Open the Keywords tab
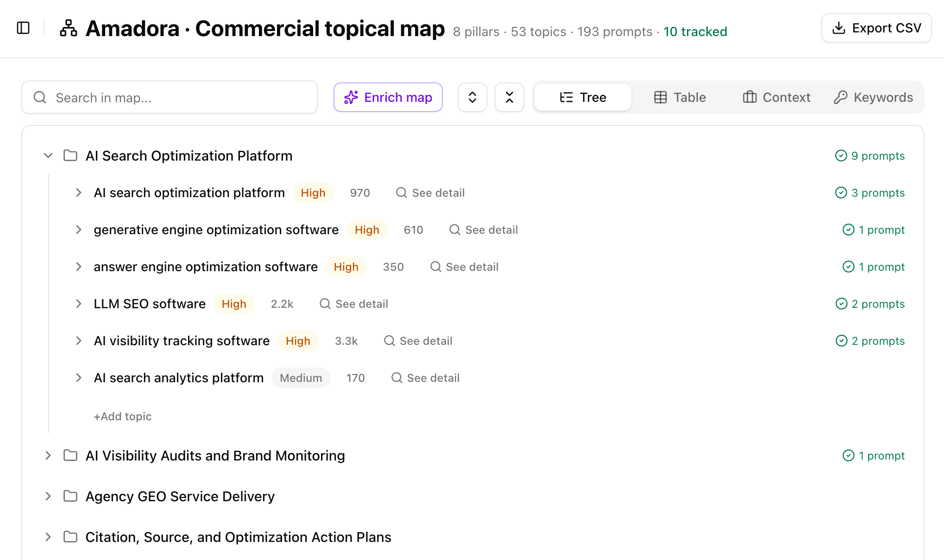The width and height of the screenshot is (944, 560). [x=874, y=97]
